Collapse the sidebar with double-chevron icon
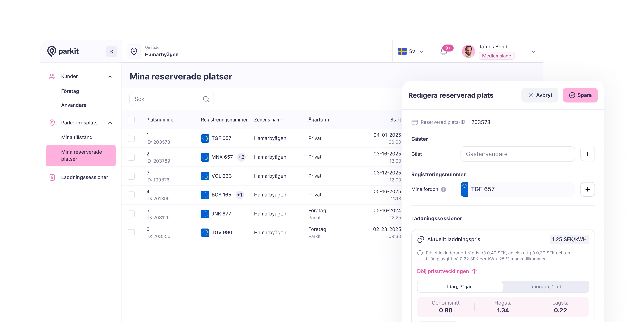The image size is (644, 322). (111, 52)
